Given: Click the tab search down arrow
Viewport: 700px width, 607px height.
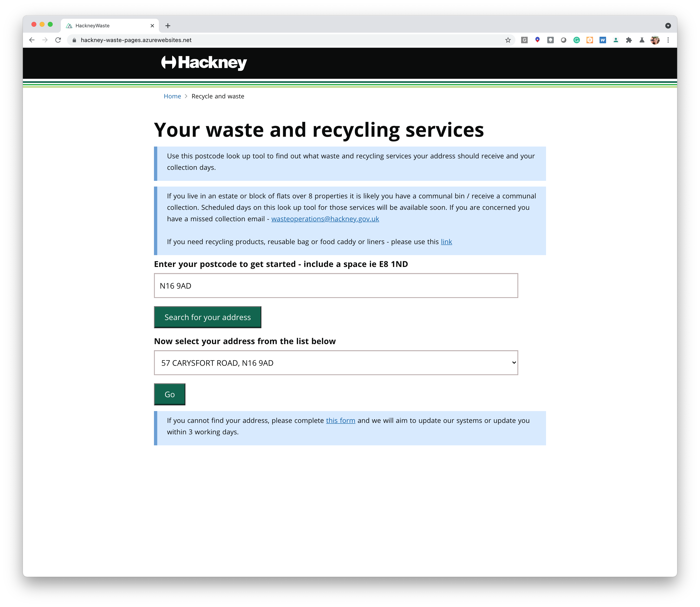Looking at the screenshot, I should [668, 26].
